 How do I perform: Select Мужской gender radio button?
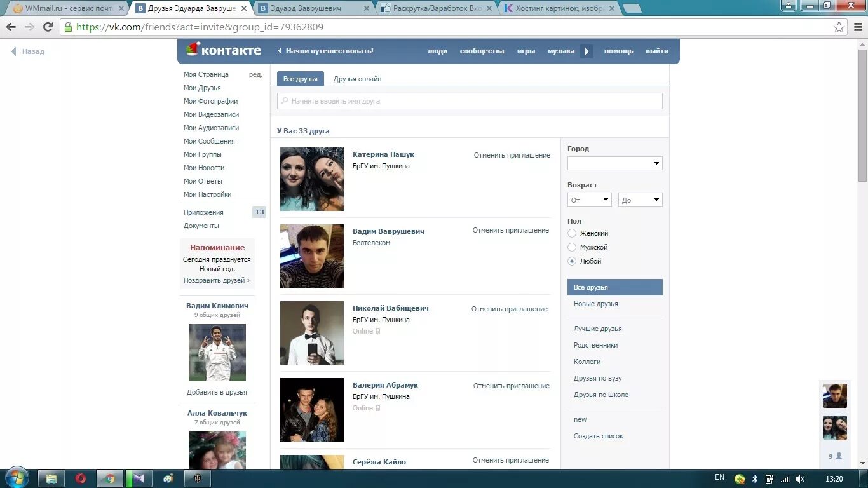click(x=572, y=247)
